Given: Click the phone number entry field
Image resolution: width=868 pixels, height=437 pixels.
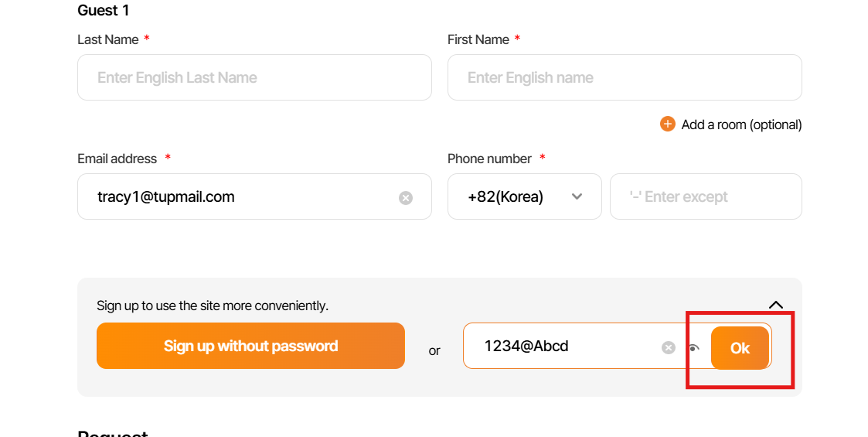Looking at the screenshot, I should tap(705, 196).
